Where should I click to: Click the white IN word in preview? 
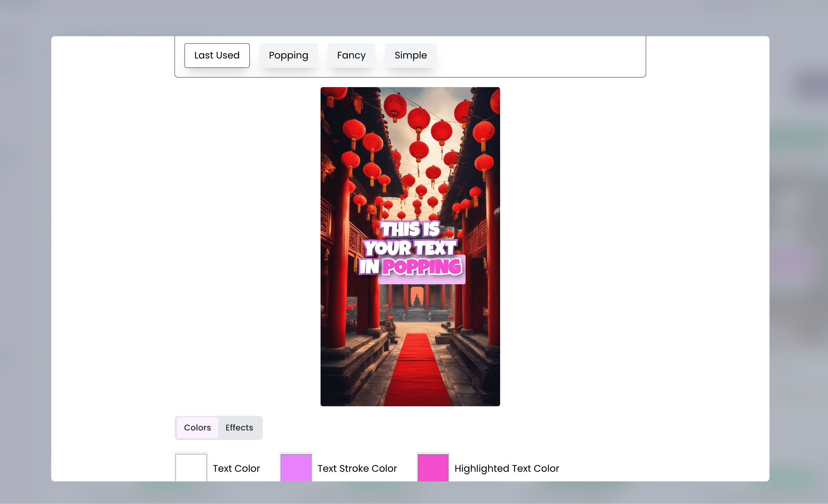[369, 267]
